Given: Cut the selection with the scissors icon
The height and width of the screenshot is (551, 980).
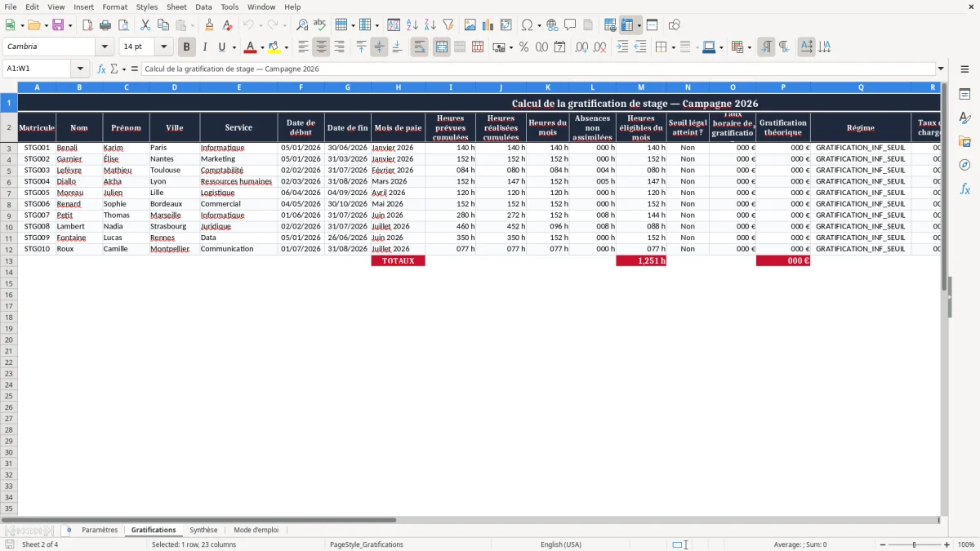Looking at the screenshot, I should point(145,25).
